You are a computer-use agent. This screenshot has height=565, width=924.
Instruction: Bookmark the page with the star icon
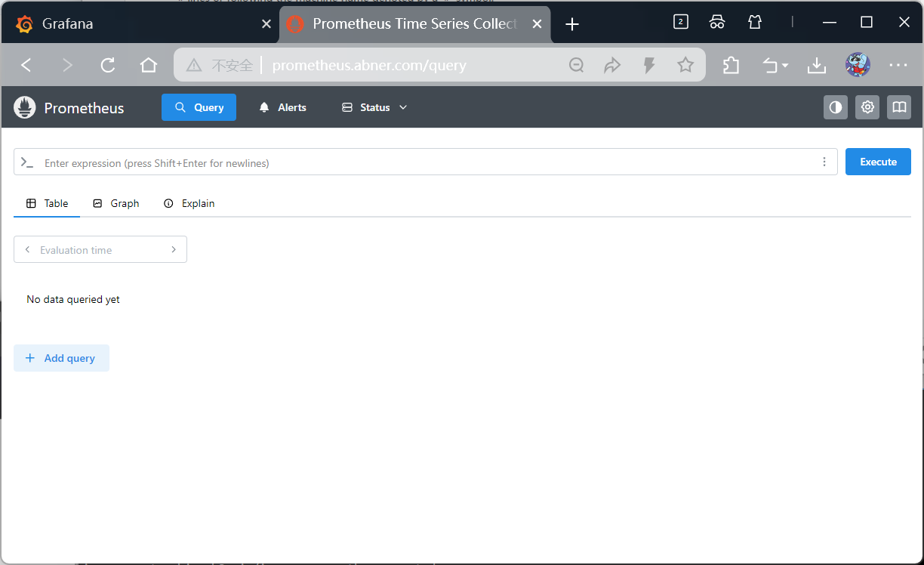(x=685, y=65)
